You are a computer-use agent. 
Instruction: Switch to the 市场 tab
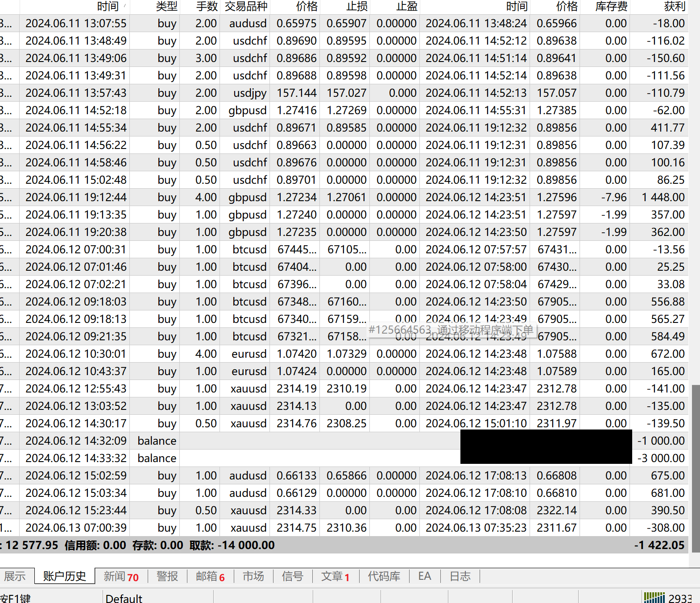tap(253, 577)
